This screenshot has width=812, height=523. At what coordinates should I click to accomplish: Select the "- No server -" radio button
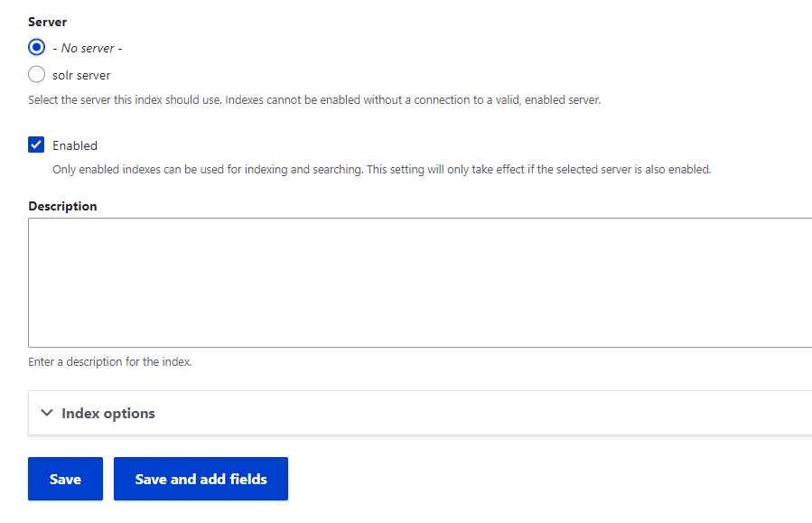[x=37, y=48]
